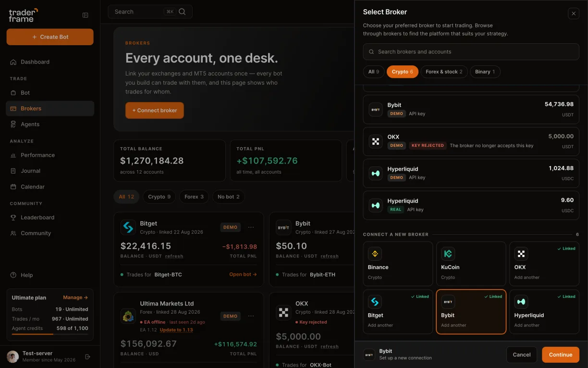Click the KuCoin logo icon
Screen dimensions: 588x368
tap(448, 254)
